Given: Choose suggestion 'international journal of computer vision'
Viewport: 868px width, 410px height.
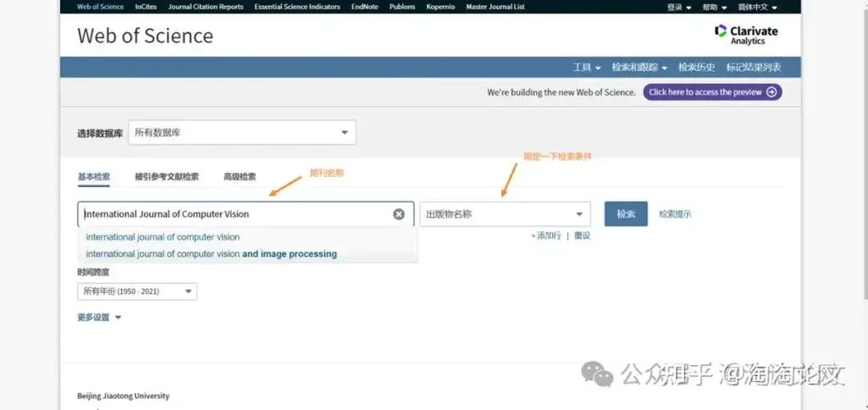Looking at the screenshot, I should 163,237.
